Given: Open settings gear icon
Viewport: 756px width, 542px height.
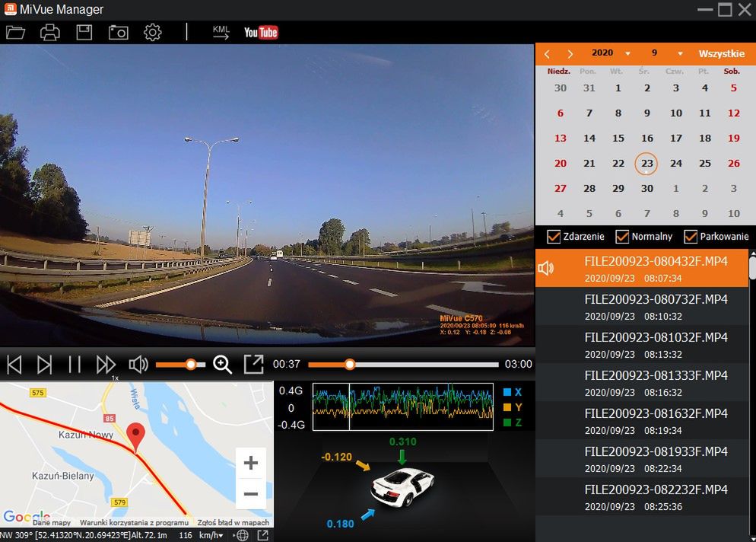Looking at the screenshot, I should tap(153, 32).
